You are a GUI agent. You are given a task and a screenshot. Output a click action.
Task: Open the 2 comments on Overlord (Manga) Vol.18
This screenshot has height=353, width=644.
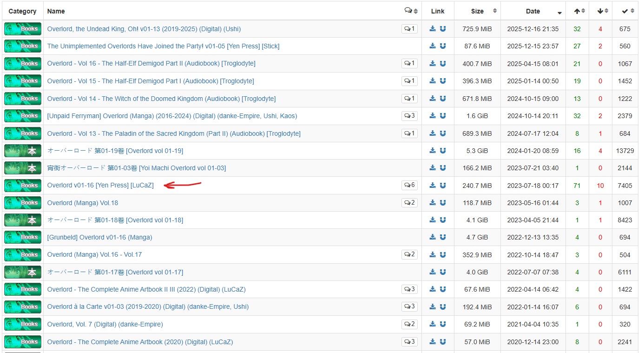tap(409, 203)
